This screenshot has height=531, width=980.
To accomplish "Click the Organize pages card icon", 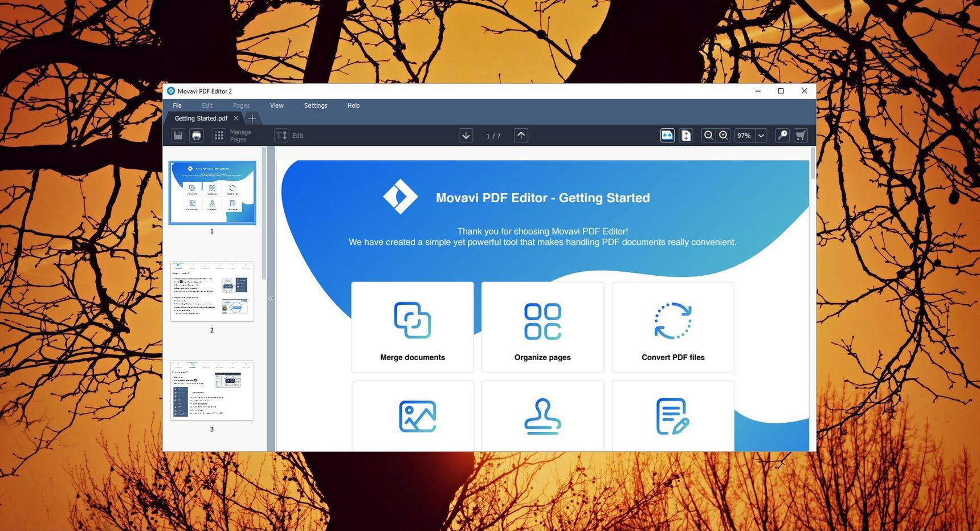I will point(542,321).
